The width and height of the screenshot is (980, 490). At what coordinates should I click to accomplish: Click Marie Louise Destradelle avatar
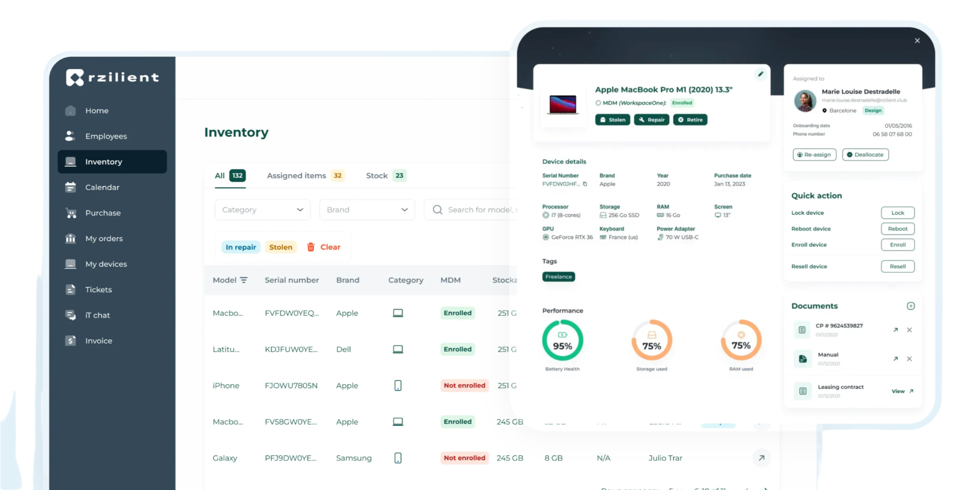tap(805, 101)
